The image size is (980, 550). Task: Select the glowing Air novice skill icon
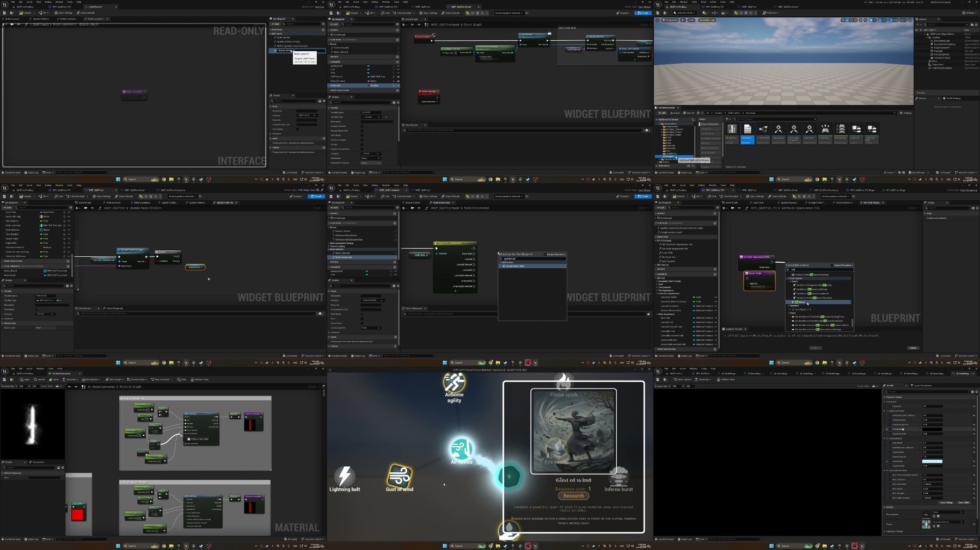[461, 449]
